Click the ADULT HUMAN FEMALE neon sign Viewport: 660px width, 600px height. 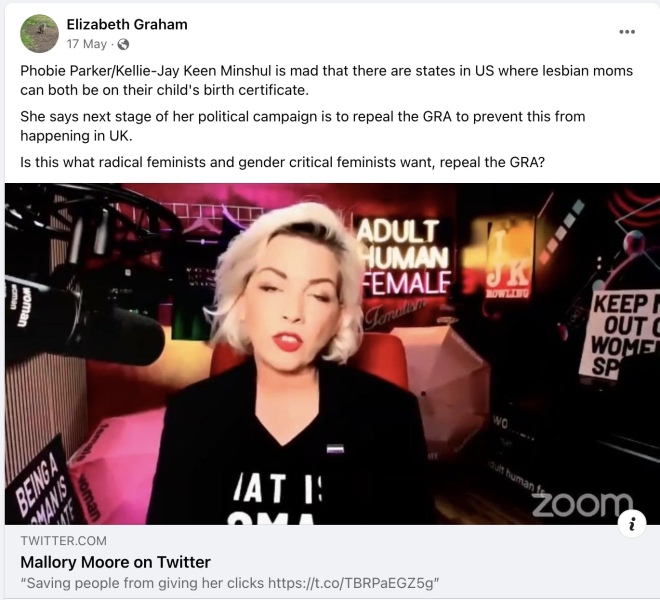[x=404, y=258]
